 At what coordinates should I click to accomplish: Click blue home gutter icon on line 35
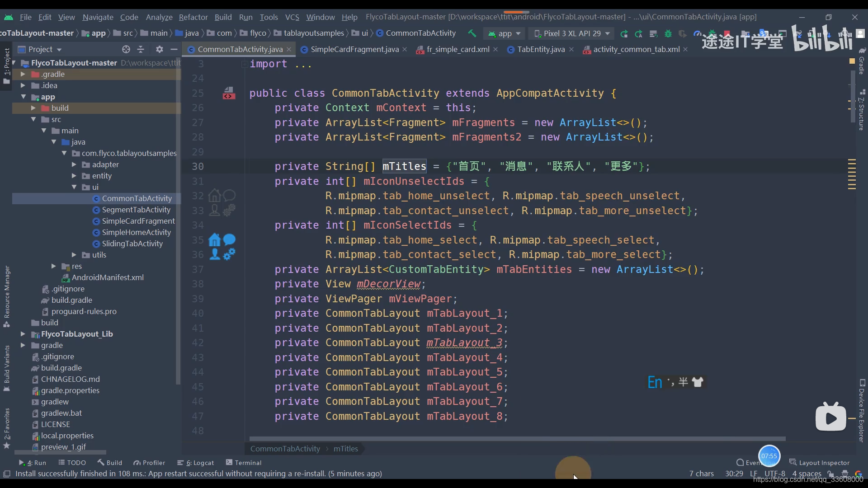coord(215,240)
